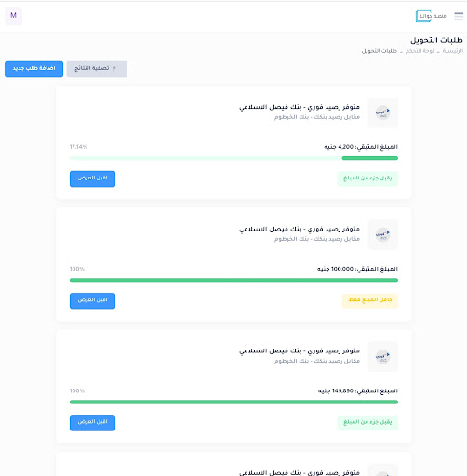Viewport: 467px width, 476px height.
Task: Open the hamburger menu icon
Action: coord(459,16)
